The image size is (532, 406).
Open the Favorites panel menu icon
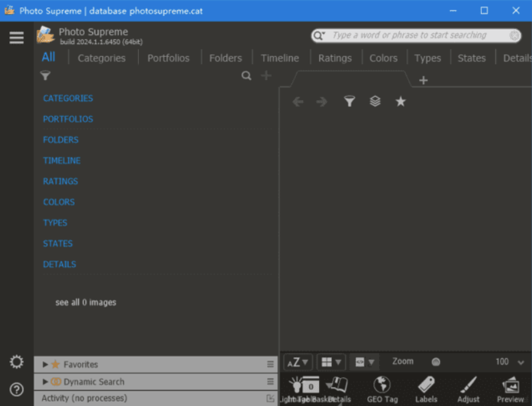coord(270,364)
